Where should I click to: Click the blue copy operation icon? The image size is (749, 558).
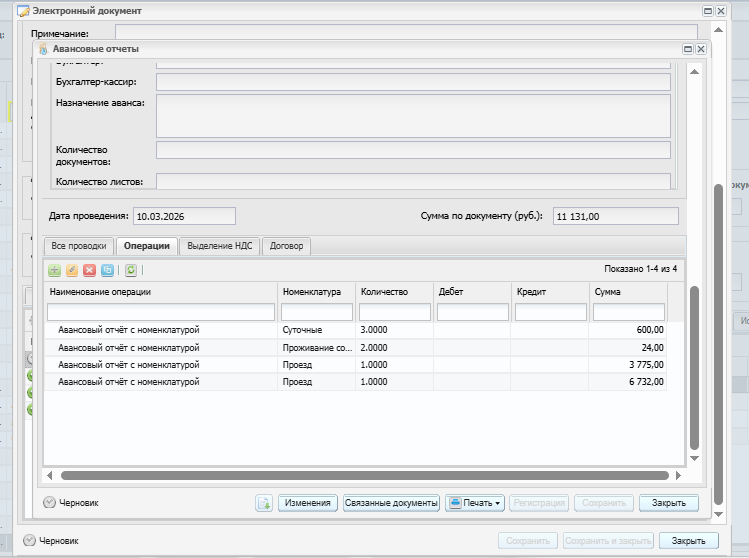[x=107, y=270]
